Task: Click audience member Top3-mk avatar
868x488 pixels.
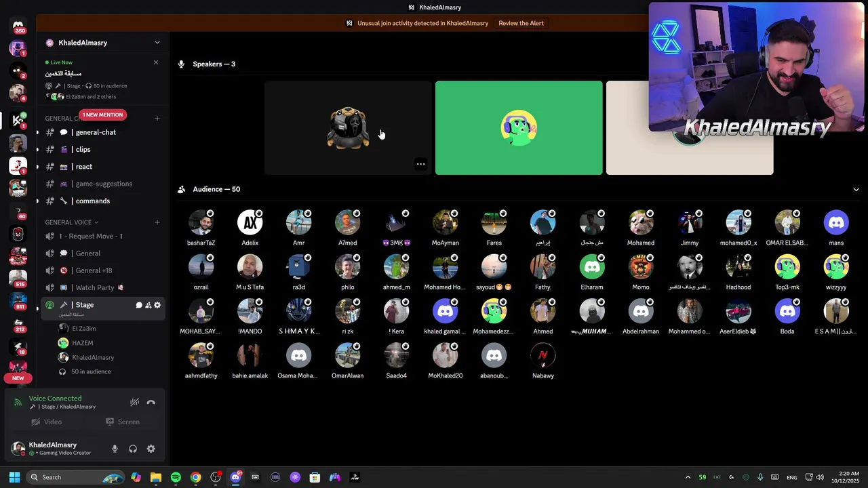Action: pyautogui.click(x=787, y=267)
